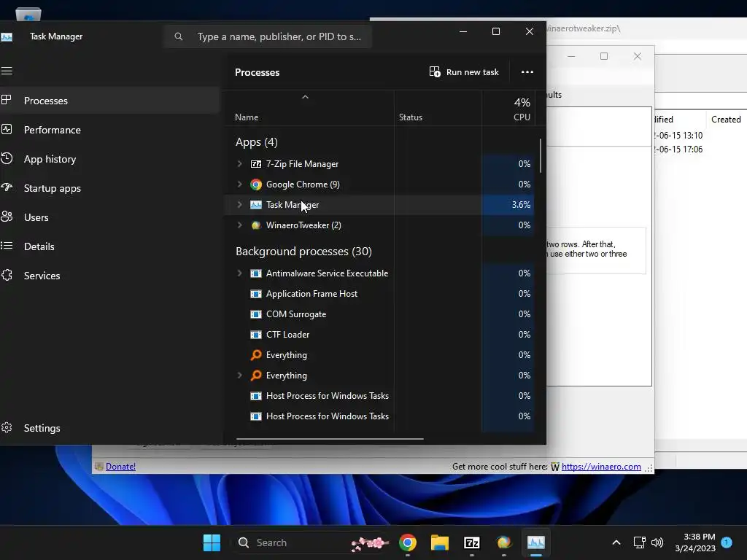The height and width of the screenshot is (560, 747).
Task: Click the Donate! link in Winaero Tweaker
Action: [120, 467]
